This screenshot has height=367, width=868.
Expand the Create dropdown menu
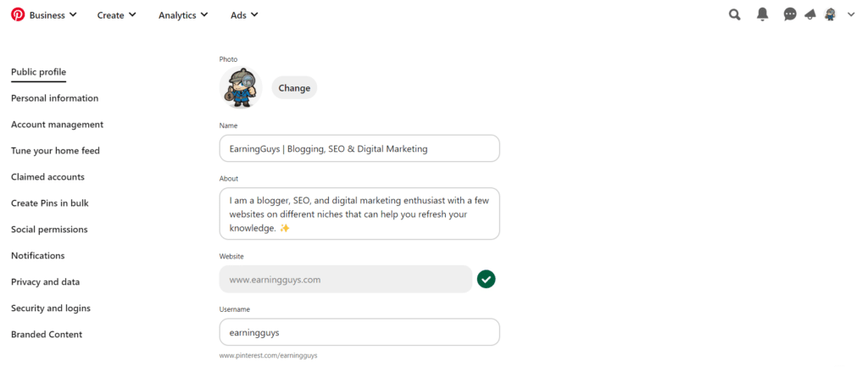pos(116,15)
